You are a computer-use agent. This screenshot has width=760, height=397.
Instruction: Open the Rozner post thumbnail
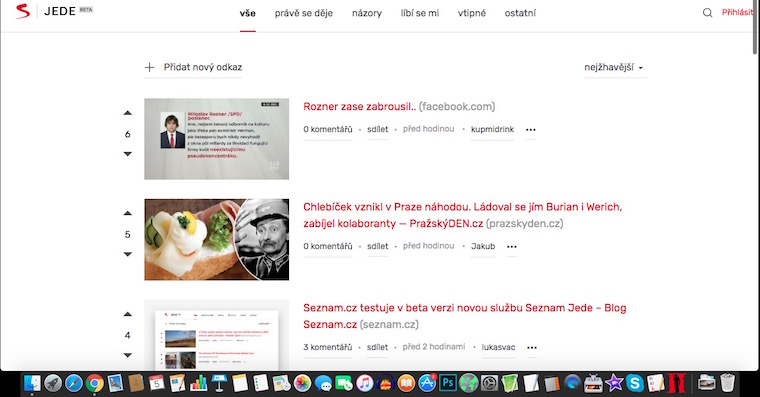217,139
